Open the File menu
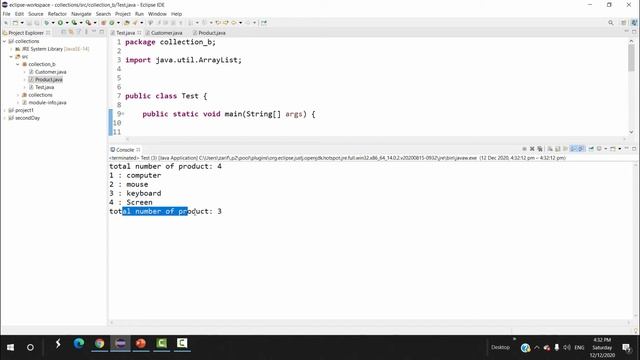Image resolution: width=640 pixels, height=360 pixels. click(7, 14)
